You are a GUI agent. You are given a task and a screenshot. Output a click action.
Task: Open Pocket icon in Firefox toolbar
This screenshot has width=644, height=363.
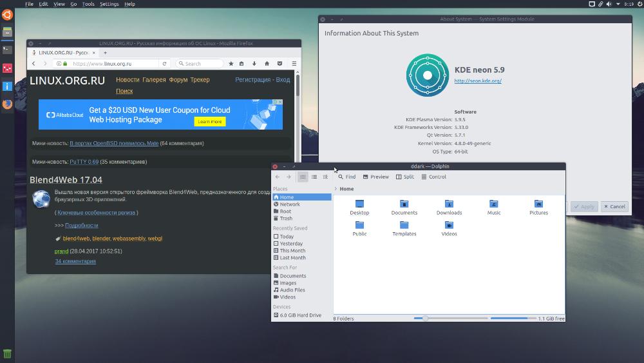279,64
